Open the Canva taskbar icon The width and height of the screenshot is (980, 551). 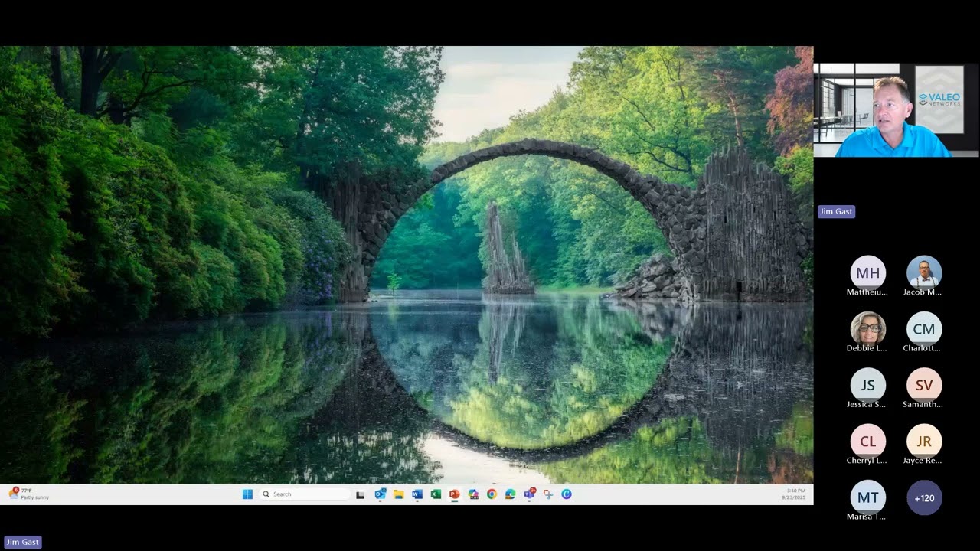pos(567,494)
